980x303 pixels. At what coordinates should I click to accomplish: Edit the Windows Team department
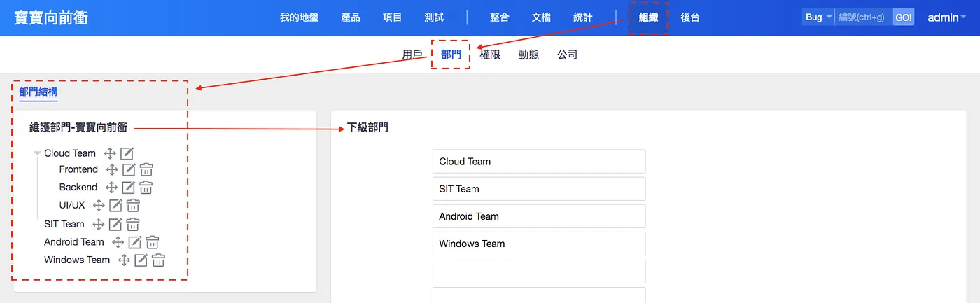click(x=141, y=260)
